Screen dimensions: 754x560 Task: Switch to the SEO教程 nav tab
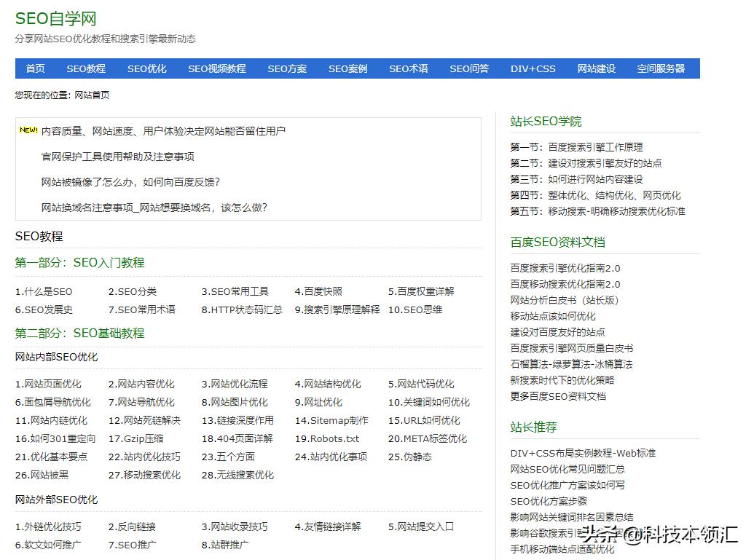coord(87,68)
